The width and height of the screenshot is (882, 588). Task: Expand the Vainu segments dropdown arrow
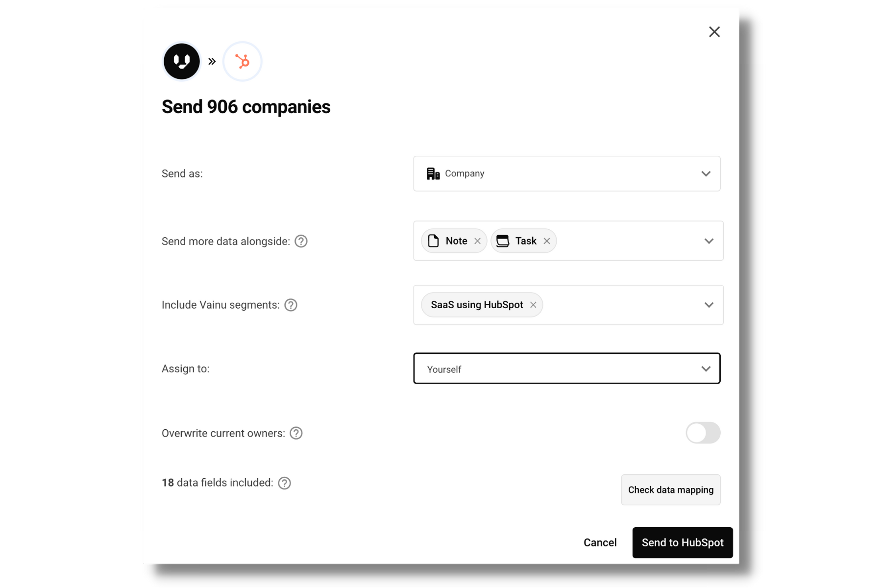coord(709,305)
